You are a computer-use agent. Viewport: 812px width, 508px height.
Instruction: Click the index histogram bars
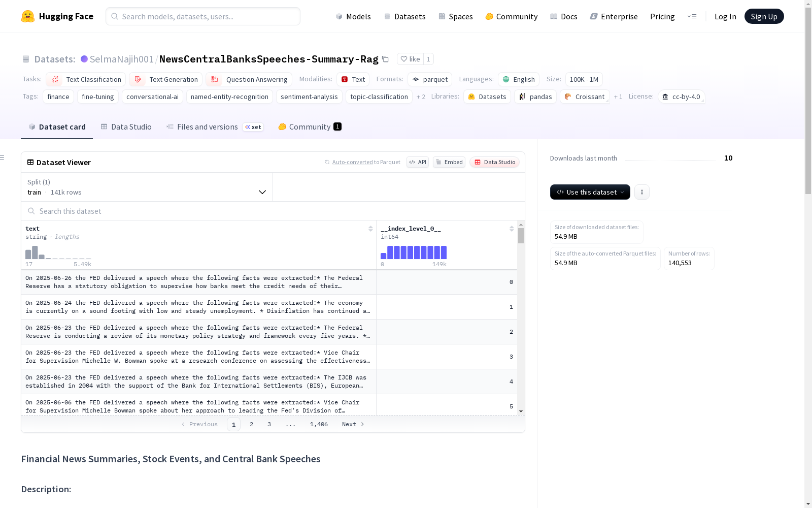pos(414,252)
